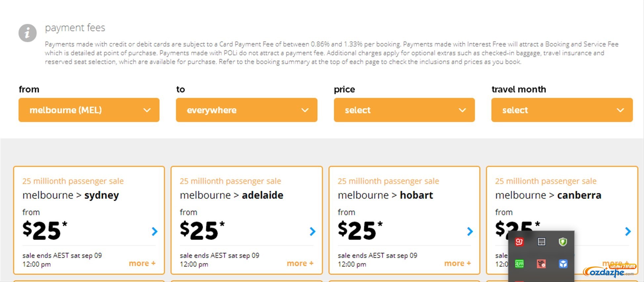644x282 pixels.
Task: Expand the price select dropdown
Action: coord(404,110)
